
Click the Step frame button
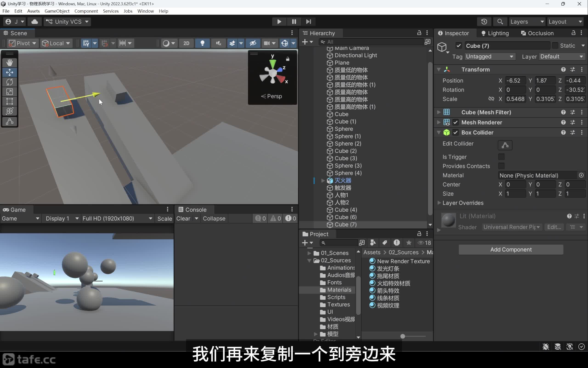308,22
